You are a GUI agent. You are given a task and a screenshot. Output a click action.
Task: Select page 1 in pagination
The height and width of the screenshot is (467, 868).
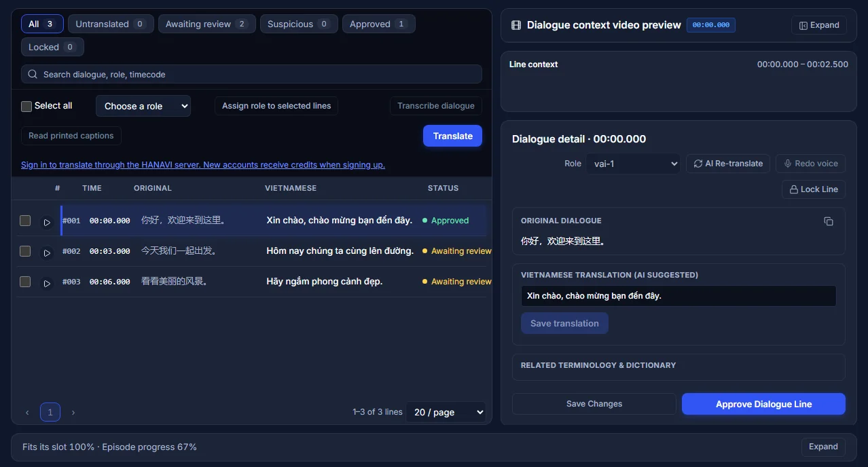point(50,412)
